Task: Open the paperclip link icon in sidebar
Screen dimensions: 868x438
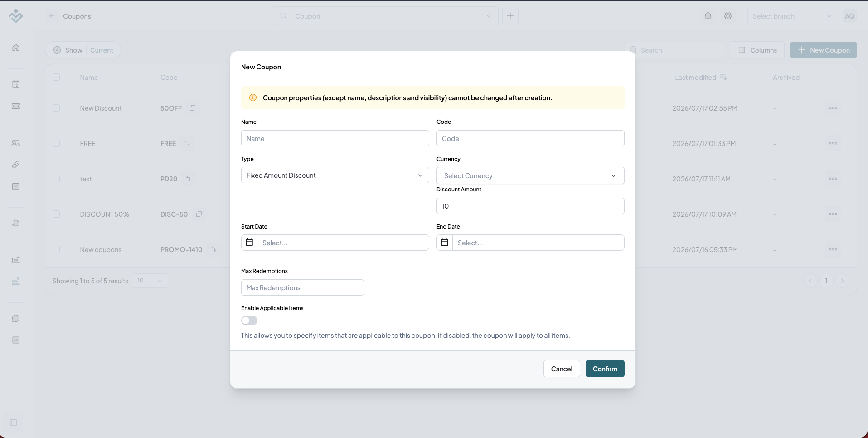Action: coord(16,165)
